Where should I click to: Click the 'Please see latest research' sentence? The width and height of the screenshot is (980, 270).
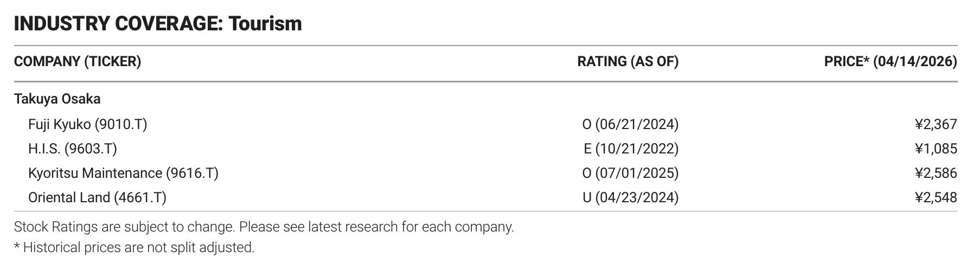tap(376, 227)
